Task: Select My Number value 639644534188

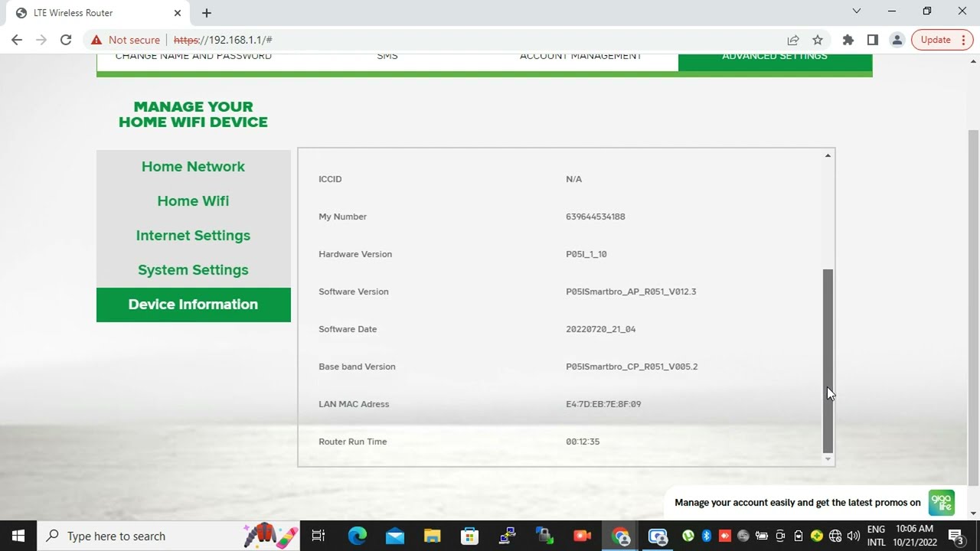Action: [596, 217]
